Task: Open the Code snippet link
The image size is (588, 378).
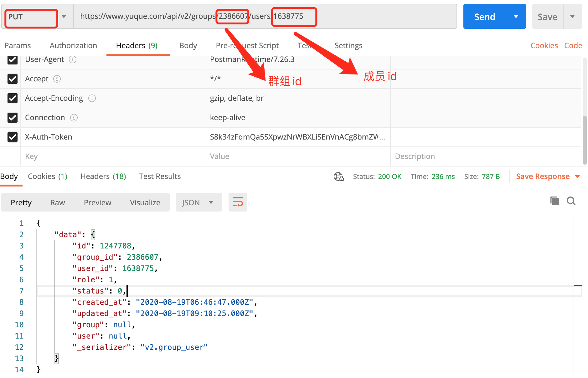Action: point(573,46)
